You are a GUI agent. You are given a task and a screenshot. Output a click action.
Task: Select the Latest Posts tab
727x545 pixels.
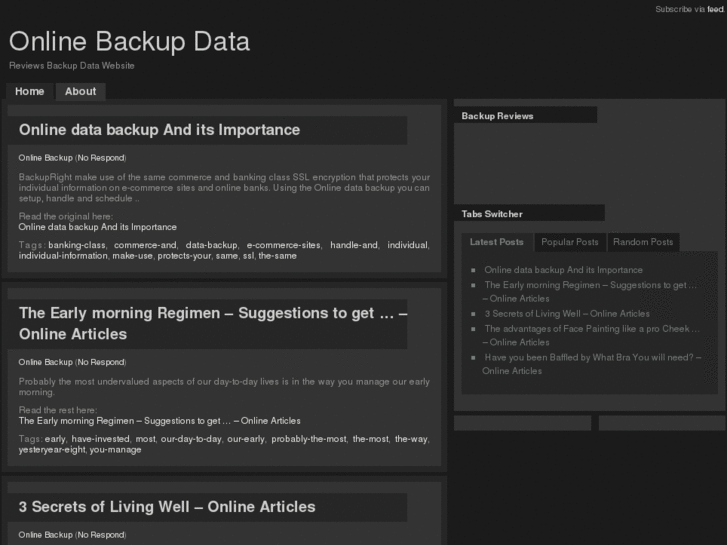[x=496, y=242]
